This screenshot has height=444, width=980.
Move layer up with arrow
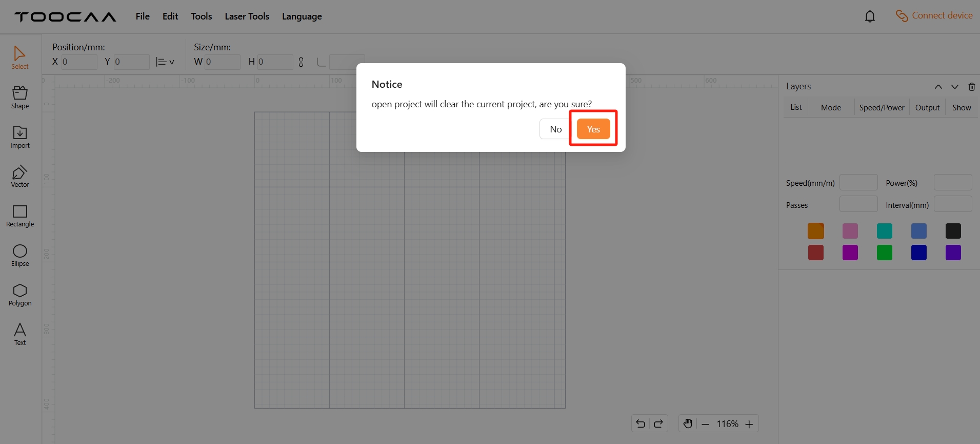[938, 87]
